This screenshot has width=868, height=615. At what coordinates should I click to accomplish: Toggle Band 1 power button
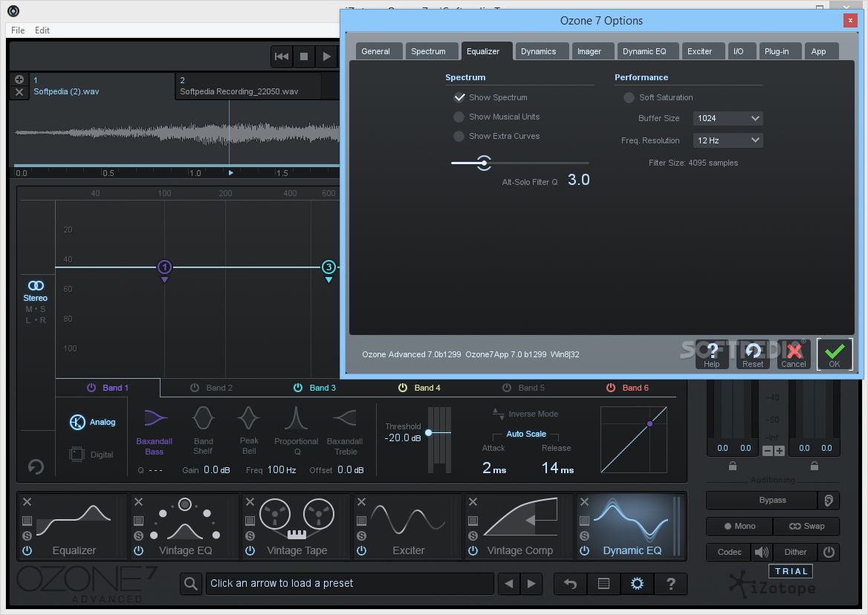(x=91, y=388)
